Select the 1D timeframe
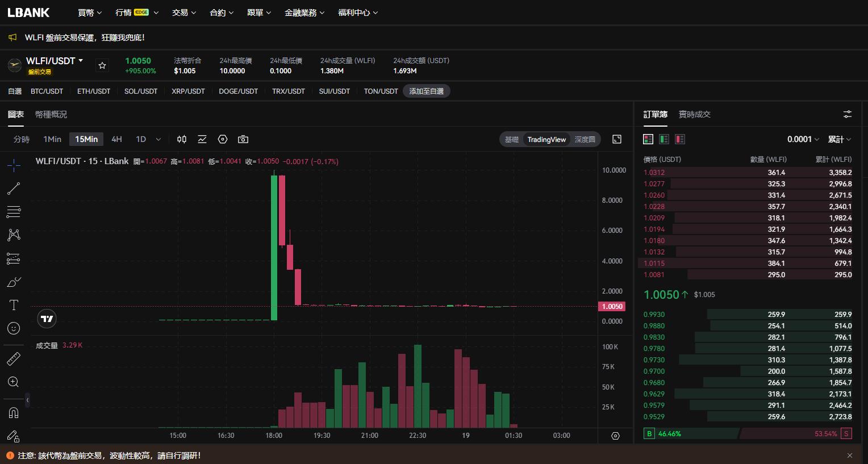The height and width of the screenshot is (464, 868). (141, 139)
